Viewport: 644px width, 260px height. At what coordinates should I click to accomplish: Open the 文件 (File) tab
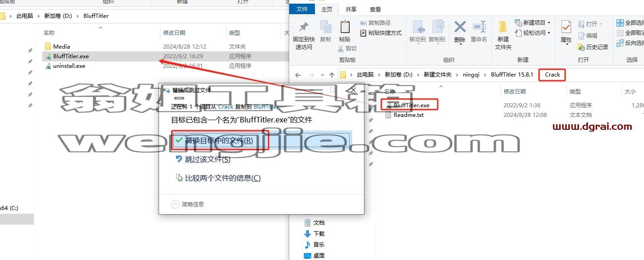coord(303,9)
